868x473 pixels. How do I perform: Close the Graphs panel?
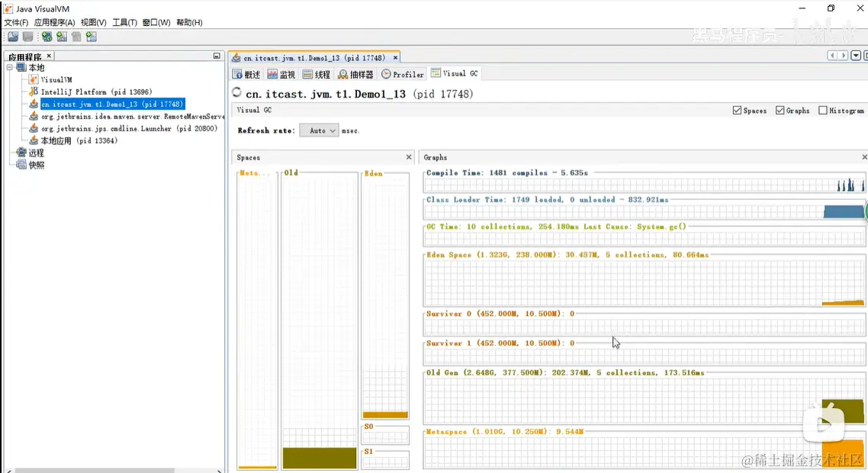click(864, 157)
